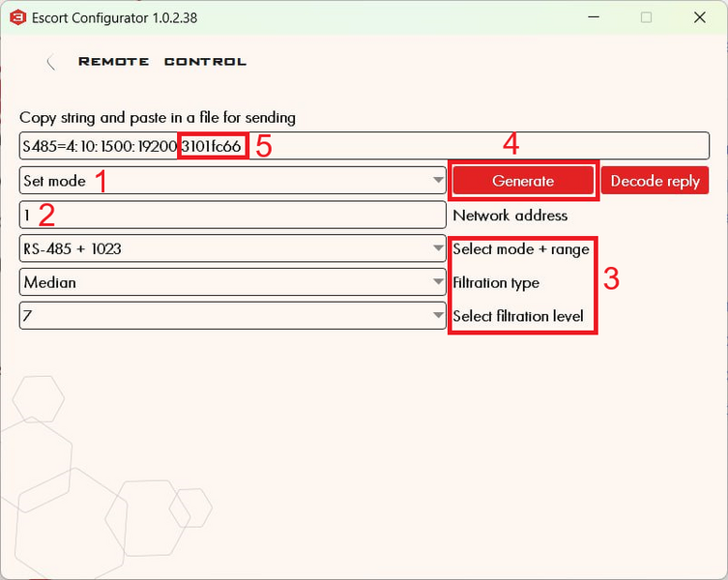Maximize the Escort Configurator window
This screenshot has height=580, width=728.
click(x=646, y=17)
